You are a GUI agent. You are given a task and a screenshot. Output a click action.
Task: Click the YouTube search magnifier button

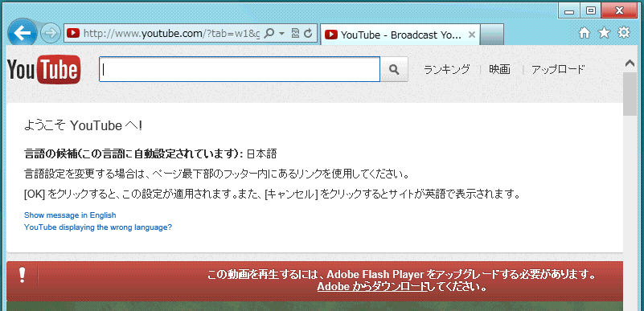click(x=394, y=69)
